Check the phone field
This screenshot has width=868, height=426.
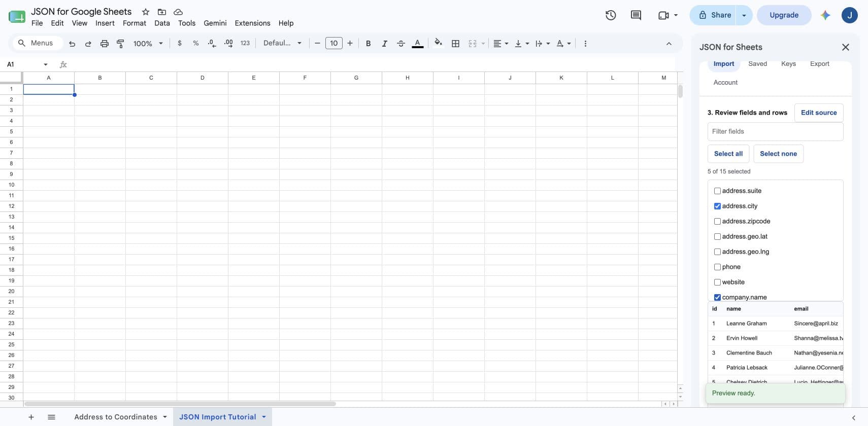coord(717,267)
